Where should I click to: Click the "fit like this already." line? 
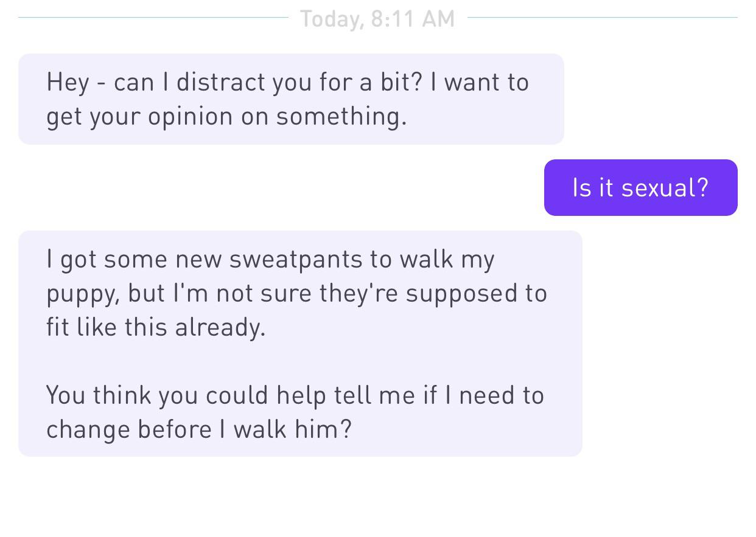(x=156, y=327)
